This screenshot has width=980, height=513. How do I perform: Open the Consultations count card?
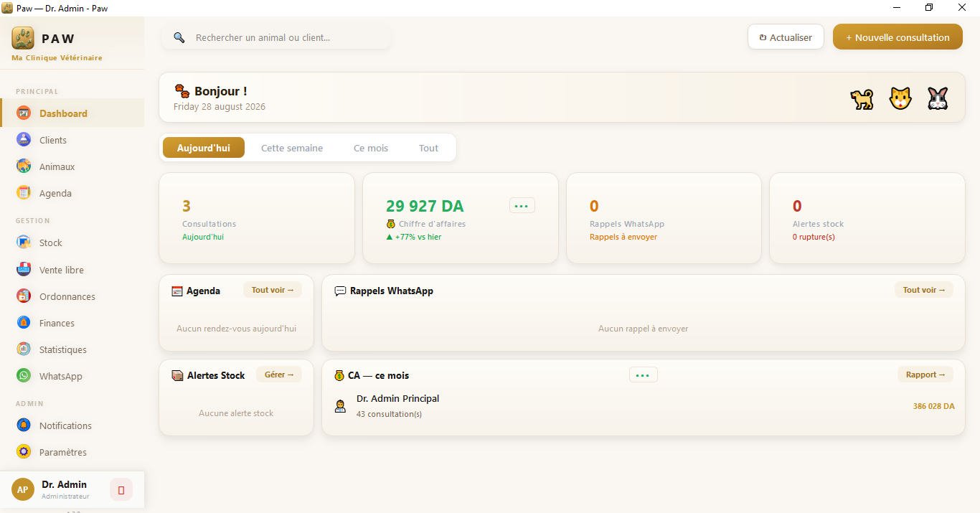tap(257, 218)
